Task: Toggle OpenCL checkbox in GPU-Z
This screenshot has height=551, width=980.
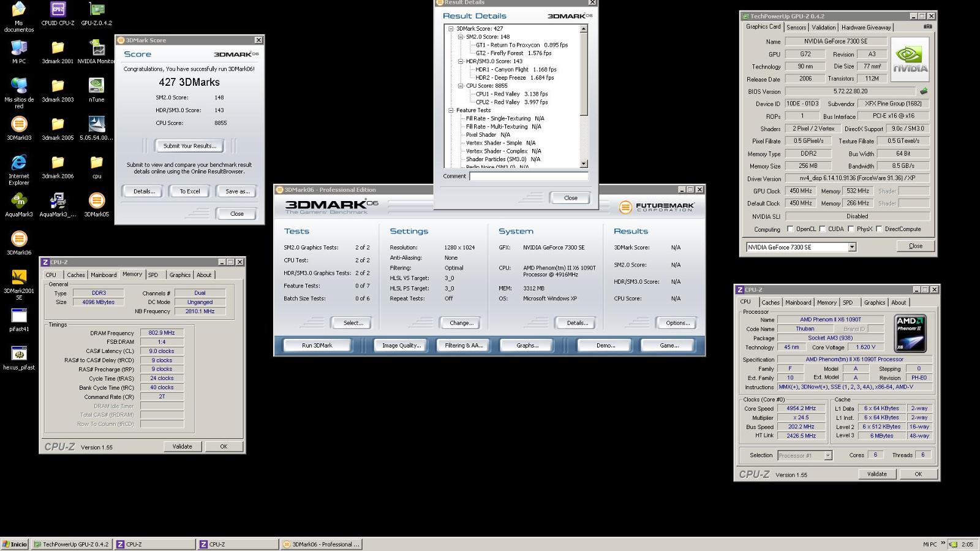Action: (790, 229)
